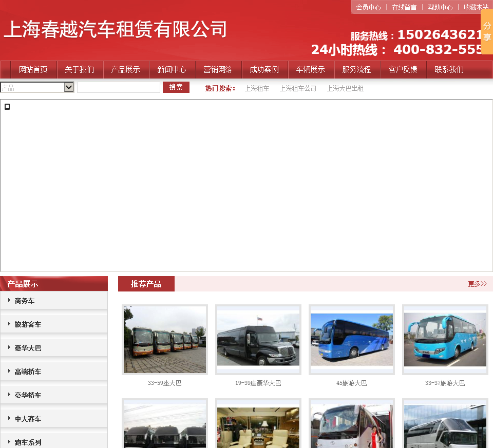Expand 商务车 category arrow
The image size is (493, 448).
coord(9,300)
